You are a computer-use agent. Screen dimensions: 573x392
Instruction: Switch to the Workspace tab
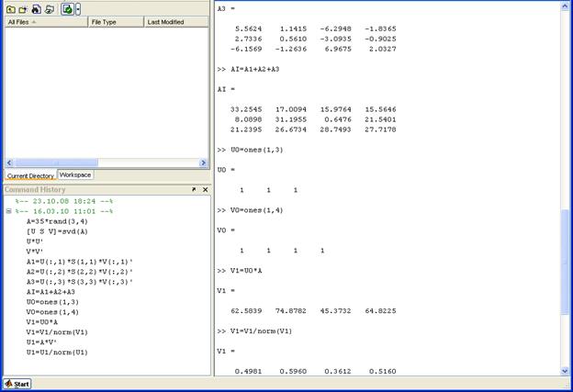75,174
